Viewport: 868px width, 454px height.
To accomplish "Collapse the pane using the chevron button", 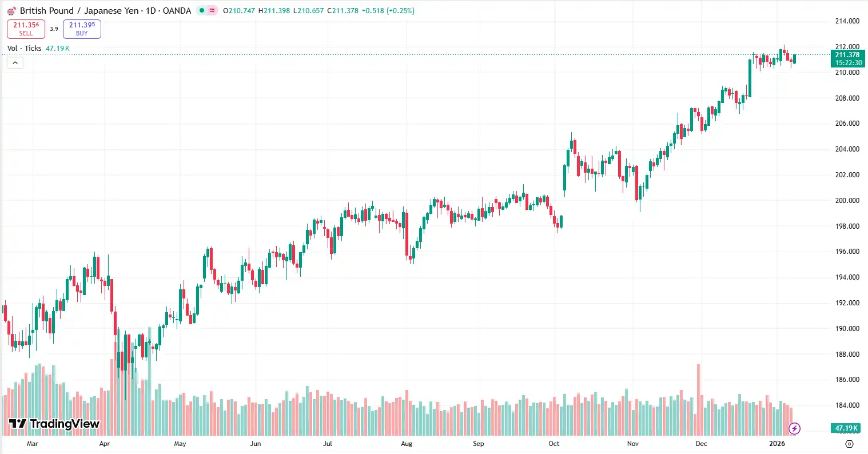I will click(x=14, y=62).
